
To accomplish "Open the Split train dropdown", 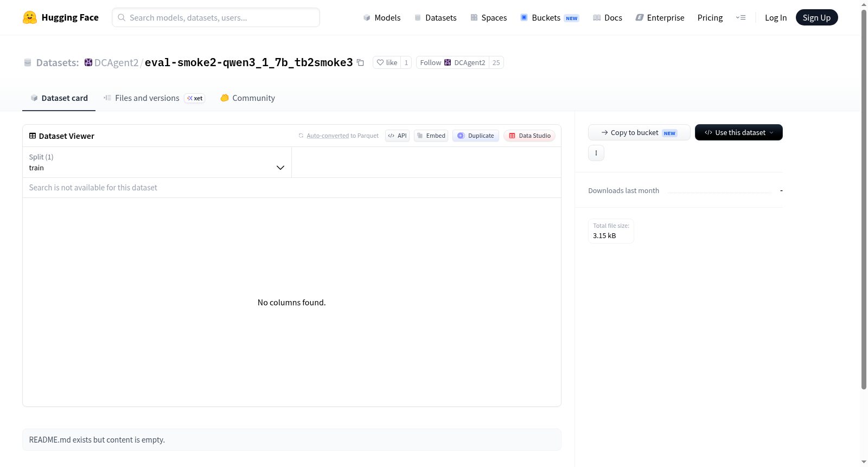I will [157, 162].
